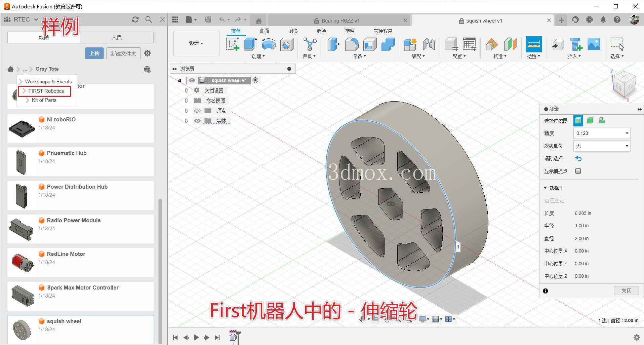Image resolution: width=644 pixels, height=345 pixels.
Task: Hide the 实体 bodies folder
Action: (x=197, y=121)
